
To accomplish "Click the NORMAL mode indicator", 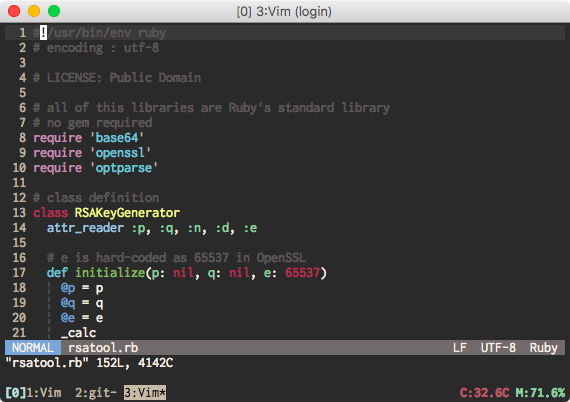I will [x=33, y=347].
